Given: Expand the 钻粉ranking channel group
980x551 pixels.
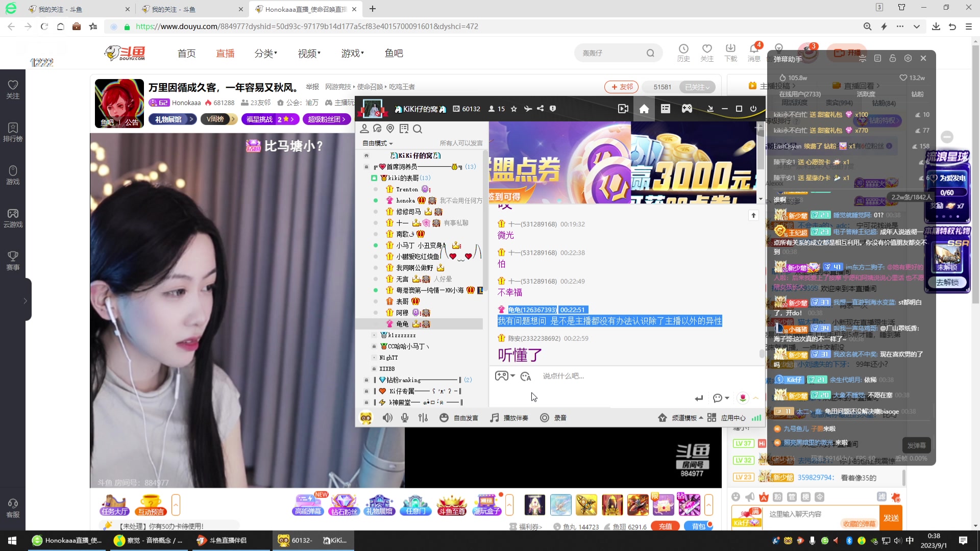Looking at the screenshot, I should click(x=366, y=380).
